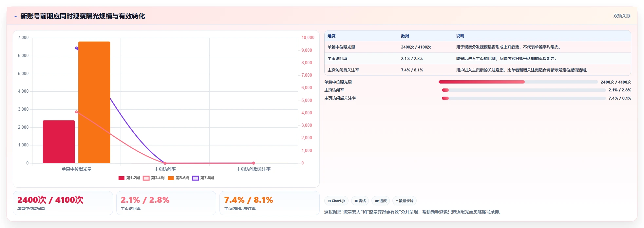
Task: Click the description starting 用户进入主页后的关注意愿
Action: coord(522,70)
